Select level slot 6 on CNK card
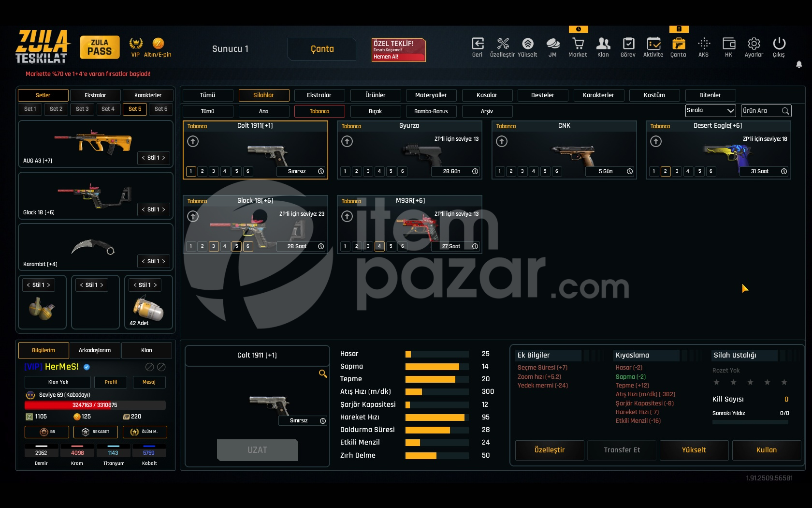 557,171
